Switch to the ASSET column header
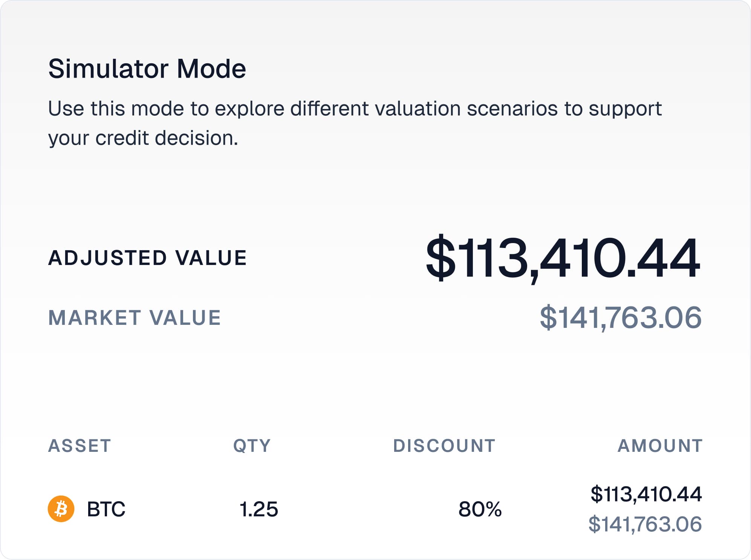The width and height of the screenshot is (751, 560). coord(80,447)
